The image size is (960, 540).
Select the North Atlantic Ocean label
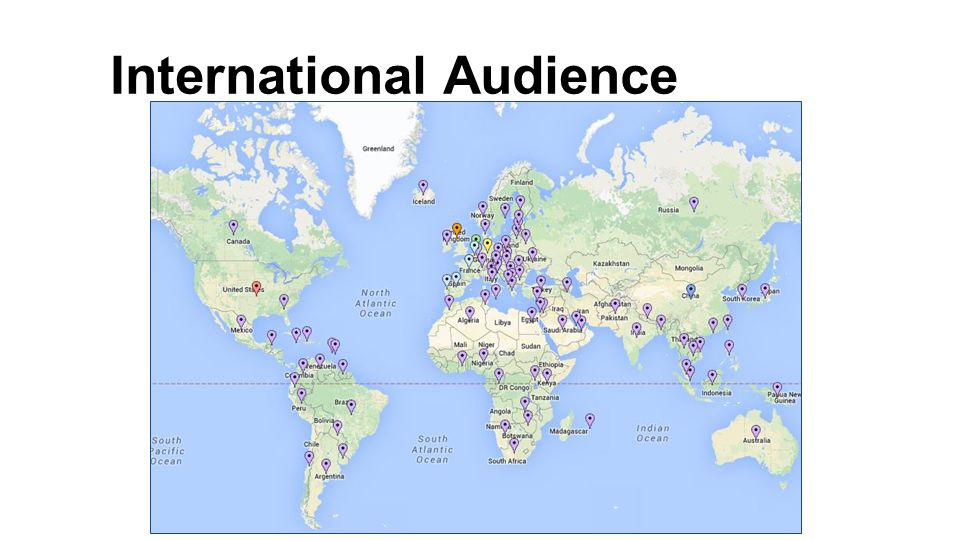pyautogui.click(x=375, y=303)
